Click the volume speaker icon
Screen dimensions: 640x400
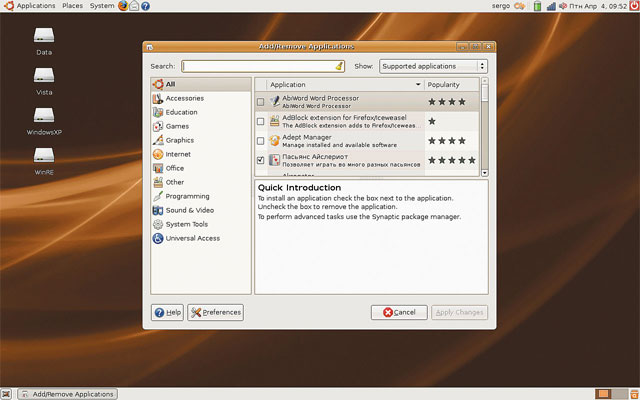563,6
